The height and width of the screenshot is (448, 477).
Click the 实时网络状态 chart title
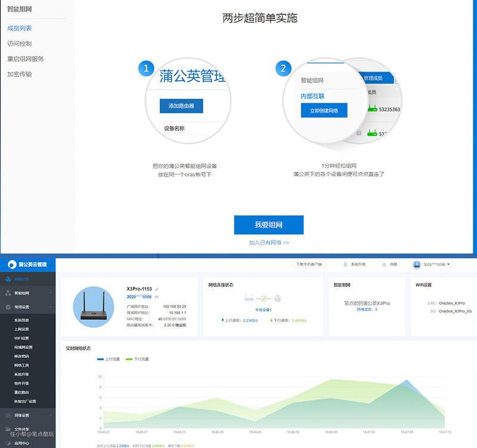78,348
